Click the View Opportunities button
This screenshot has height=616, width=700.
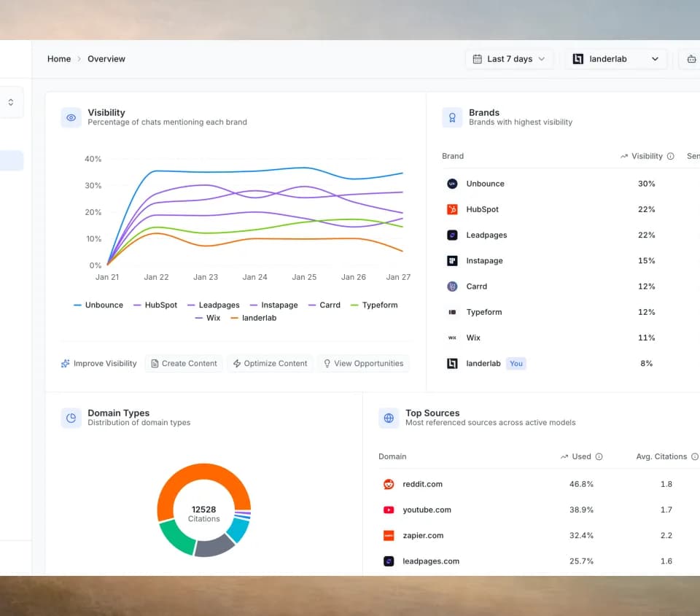[363, 363]
